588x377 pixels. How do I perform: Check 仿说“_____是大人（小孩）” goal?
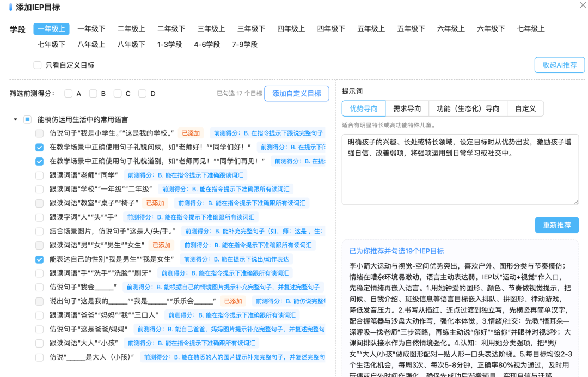[x=39, y=357]
